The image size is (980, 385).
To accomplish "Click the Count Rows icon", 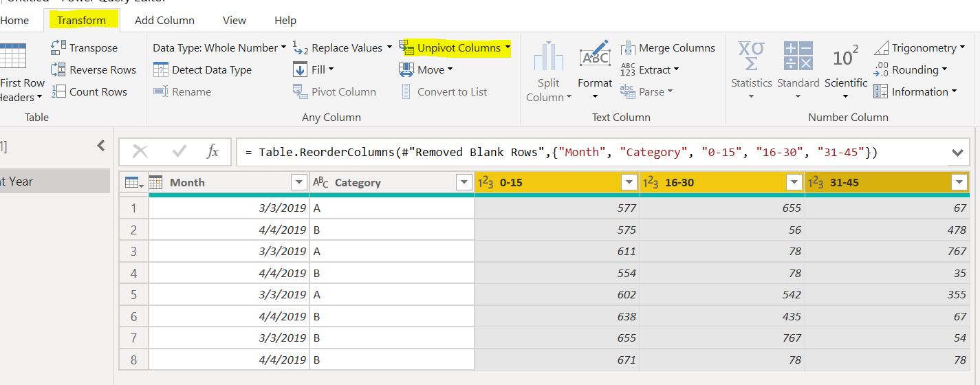I will (x=58, y=91).
